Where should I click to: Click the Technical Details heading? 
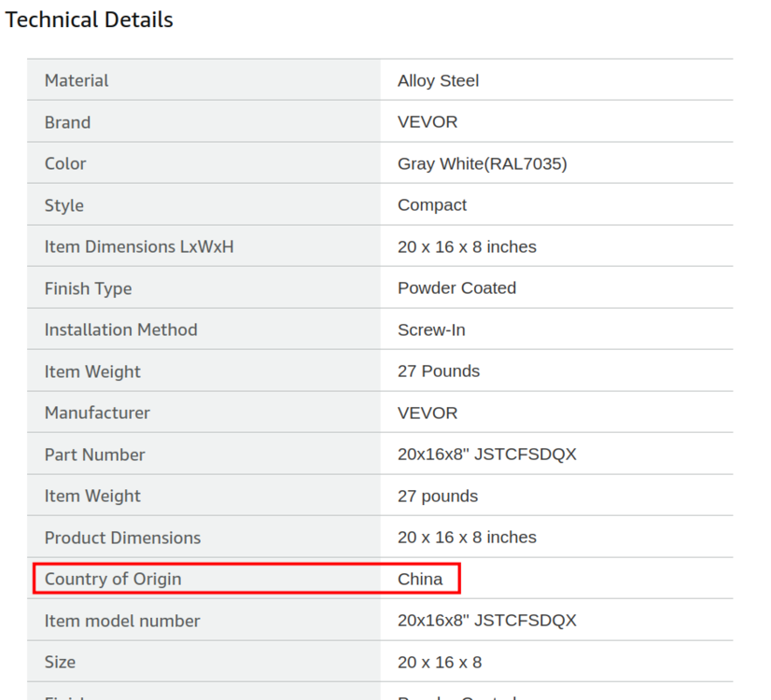pos(90,20)
